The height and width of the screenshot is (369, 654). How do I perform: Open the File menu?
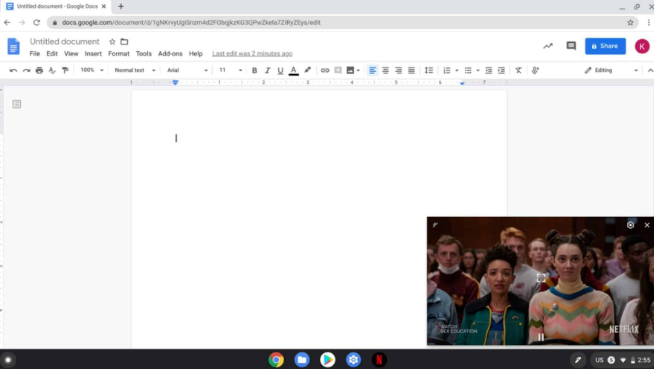coord(35,54)
